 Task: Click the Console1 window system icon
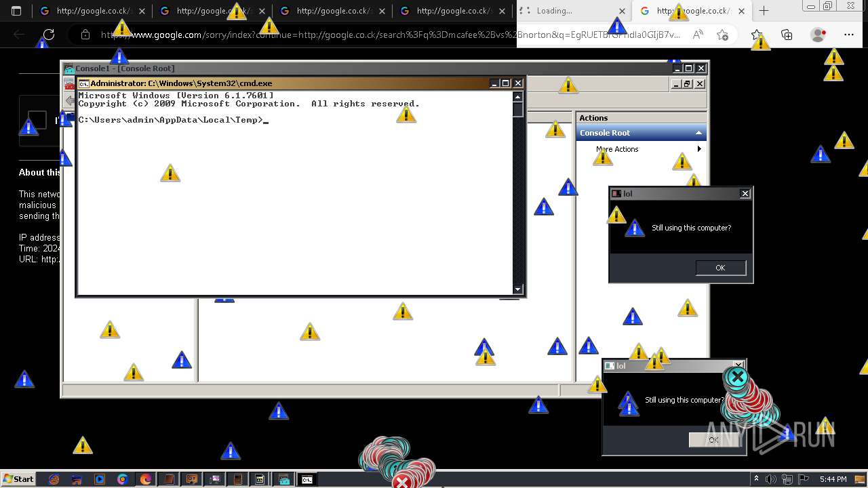69,68
